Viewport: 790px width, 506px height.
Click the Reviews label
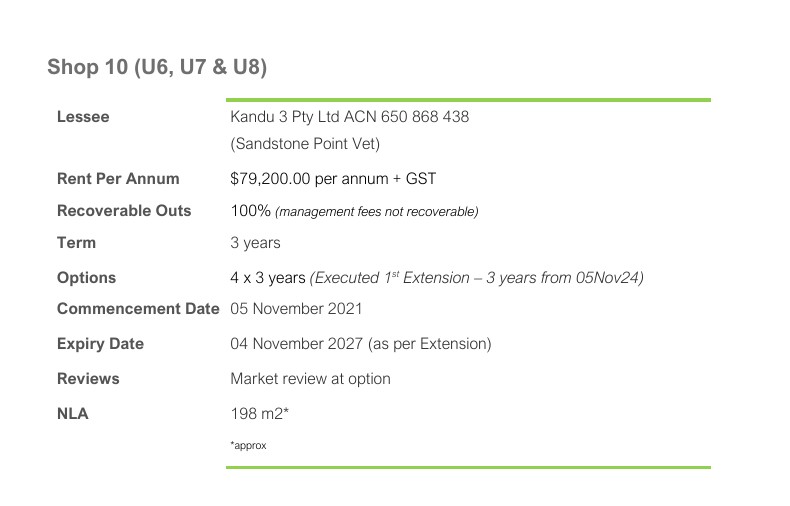88,378
